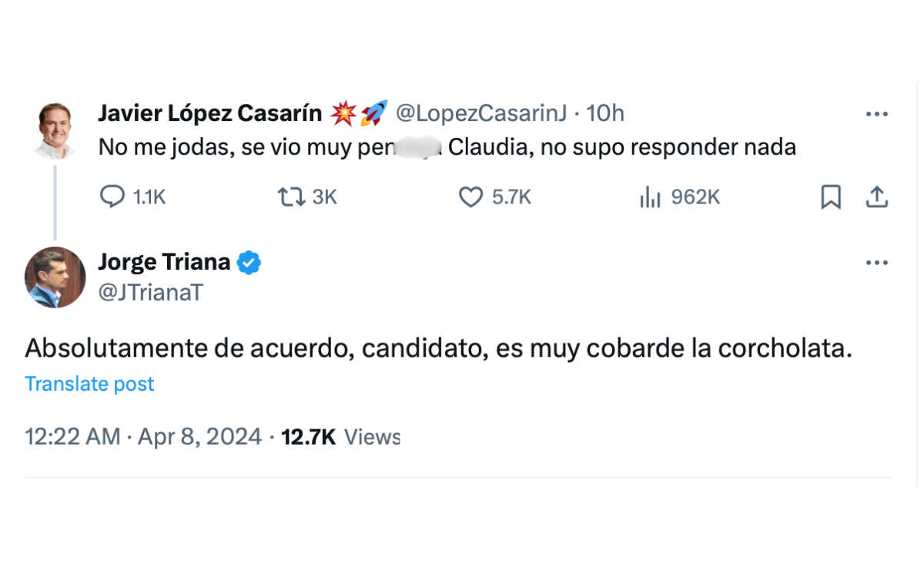Viewport: 924px width, 578px height.
Task: Click Jorge Triana's blue verified badge
Action: [x=249, y=263]
